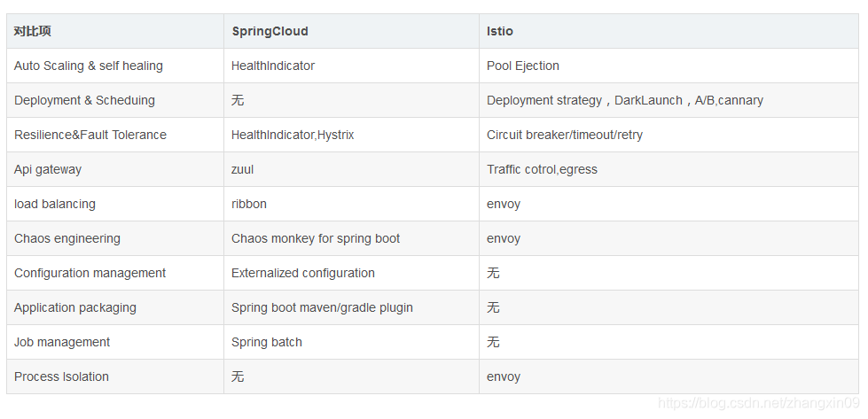Select Chaos monkey for spring boot text
The image size is (868, 419).
tap(316, 238)
